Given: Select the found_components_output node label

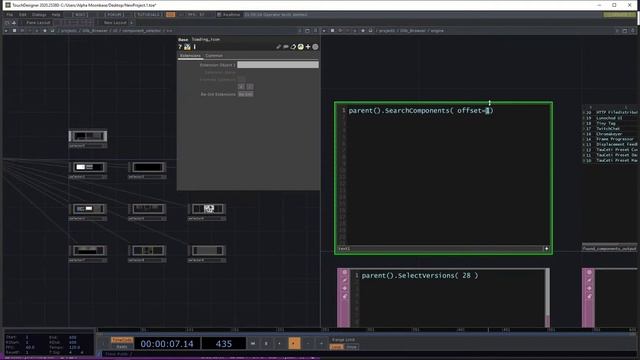Looking at the screenshot, I should [609, 249].
